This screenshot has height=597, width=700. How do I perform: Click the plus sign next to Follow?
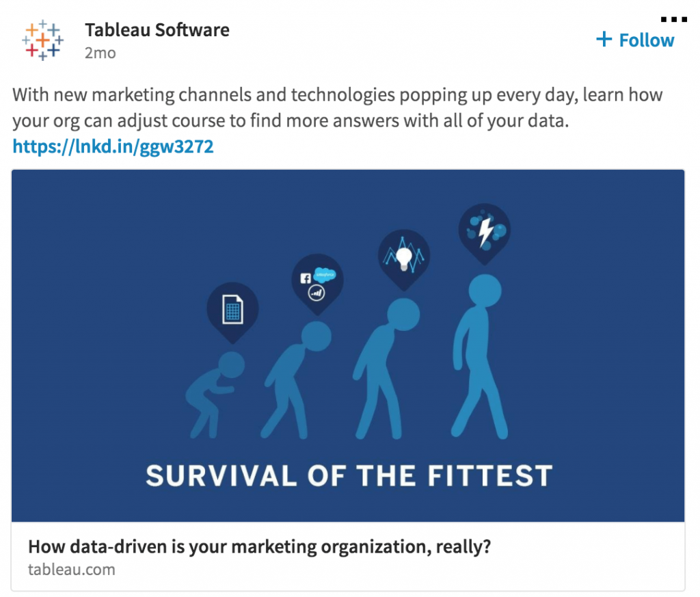click(x=604, y=40)
